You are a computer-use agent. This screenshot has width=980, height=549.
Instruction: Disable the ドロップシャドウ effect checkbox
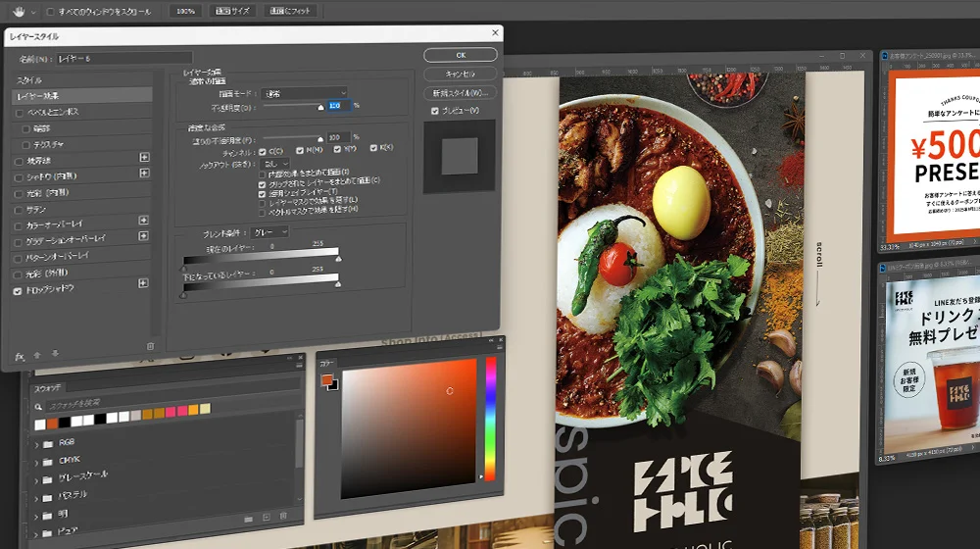click(x=19, y=290)
